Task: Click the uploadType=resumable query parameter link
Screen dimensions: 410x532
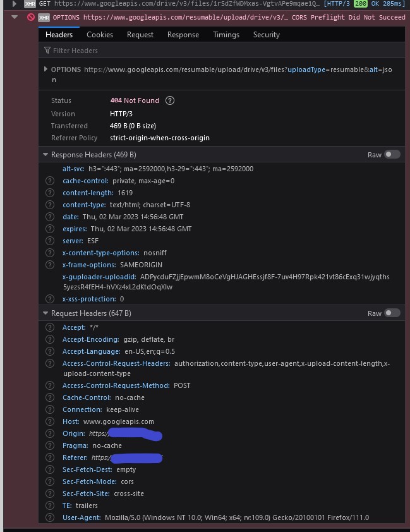Action: pyautogui.click(x=295, y=69)
